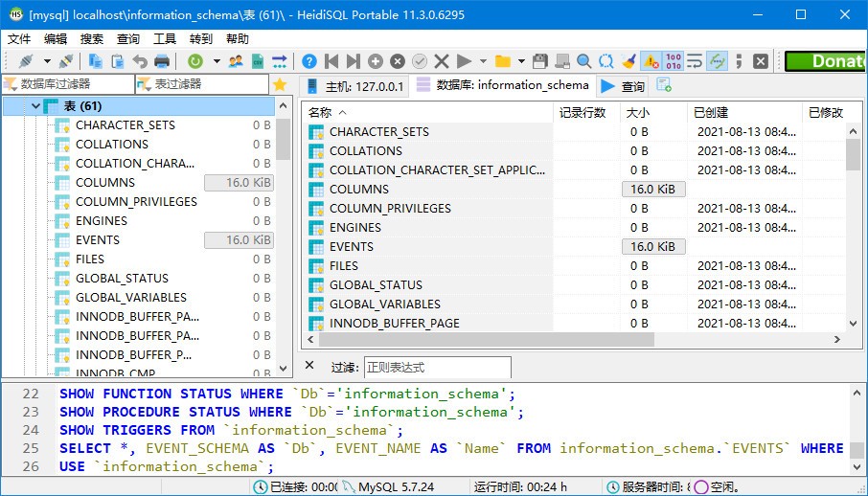This screenshot has height=496, width=868.
Task: Click the cancel editing X icon
Action: click(x=442, y=61)
